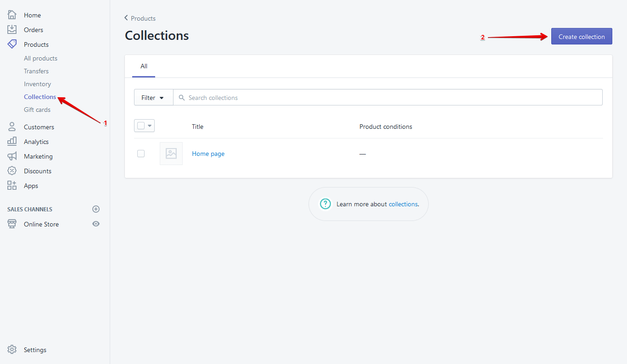This screenshot has height=364, width=627.
Task: Open Inventory in the Products submenu
Action: tap(37, 84)
